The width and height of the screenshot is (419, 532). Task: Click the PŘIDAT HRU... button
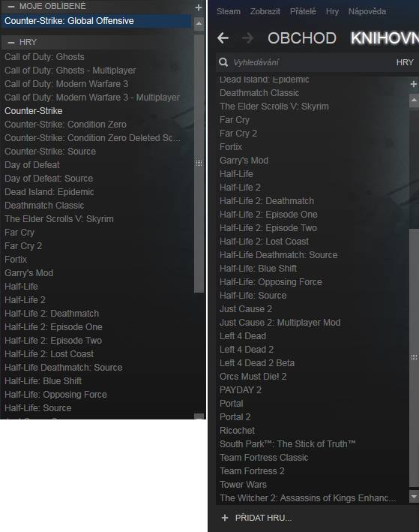256,518
